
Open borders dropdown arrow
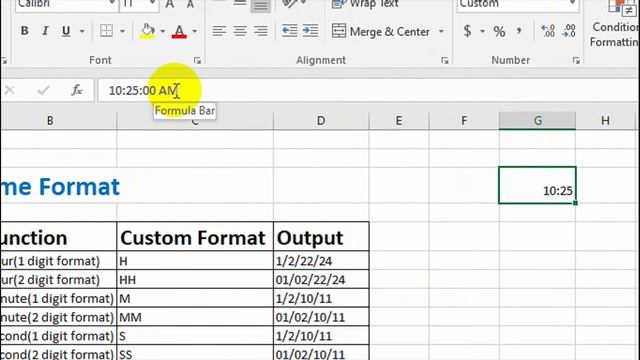[x=122, y=31]
